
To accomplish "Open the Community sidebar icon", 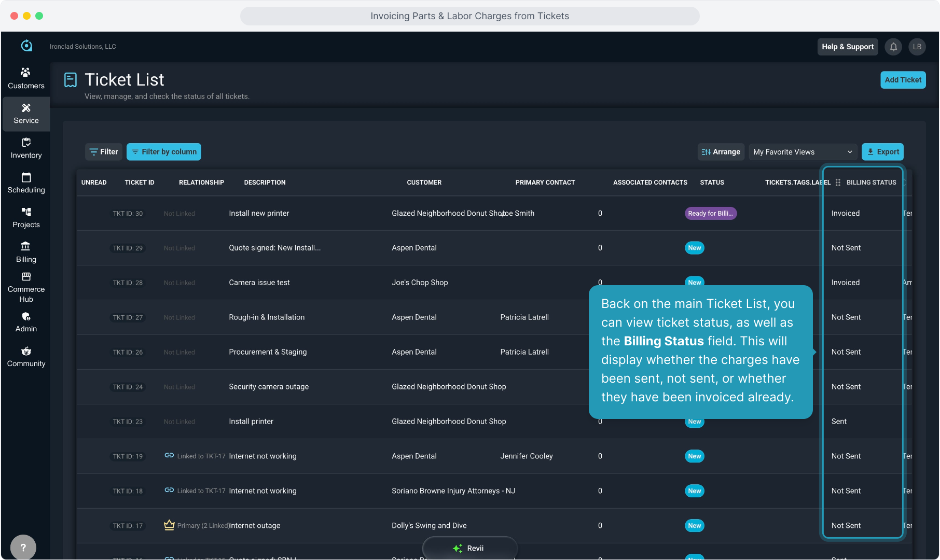I will click(26, 352).
